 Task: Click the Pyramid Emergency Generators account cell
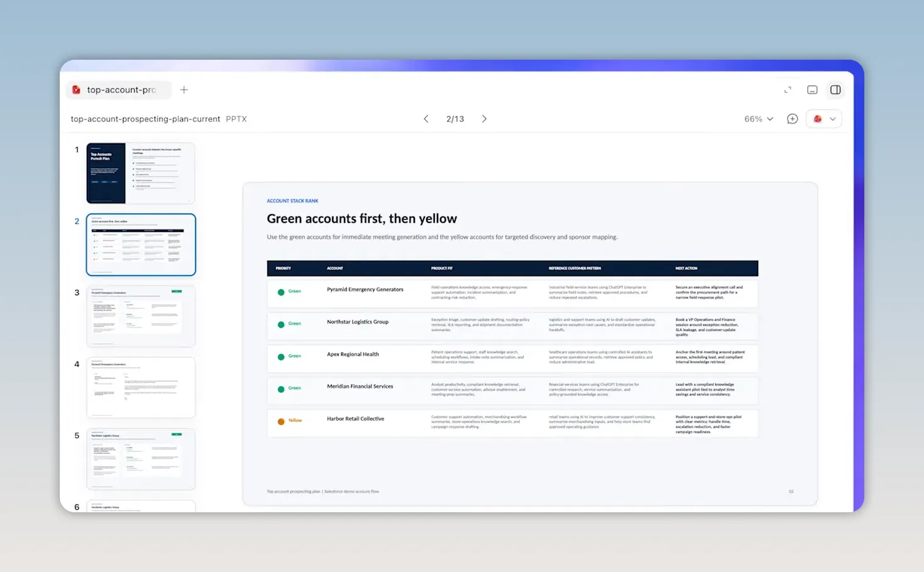point(365,290)
